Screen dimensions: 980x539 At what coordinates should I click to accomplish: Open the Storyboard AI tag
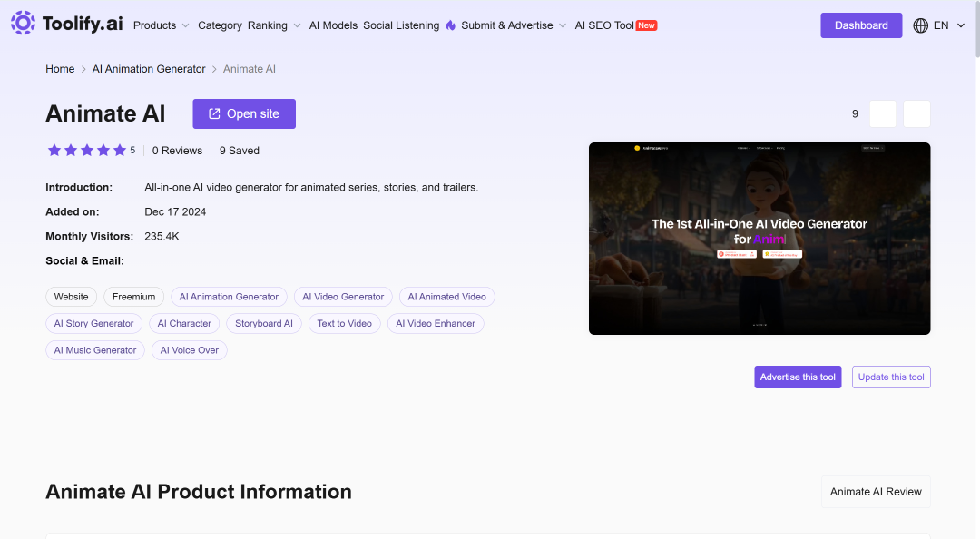coord(264,324)
